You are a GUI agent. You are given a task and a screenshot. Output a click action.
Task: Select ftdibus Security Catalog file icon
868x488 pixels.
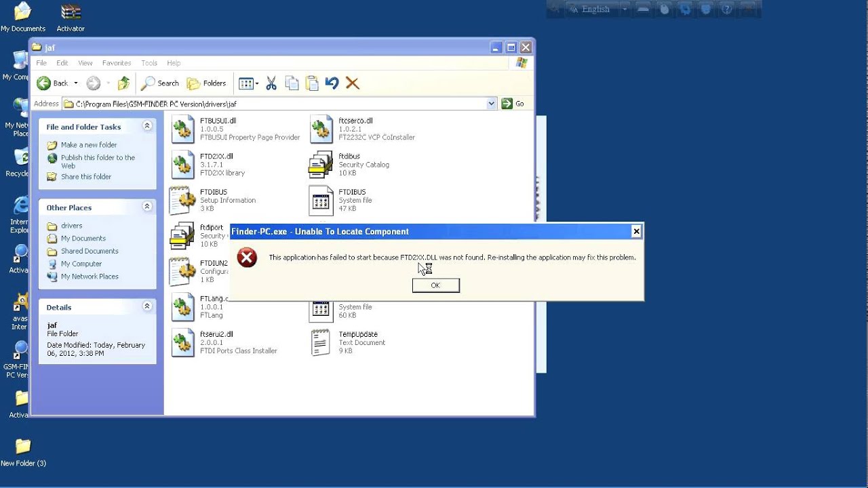[x=321, y=165]
